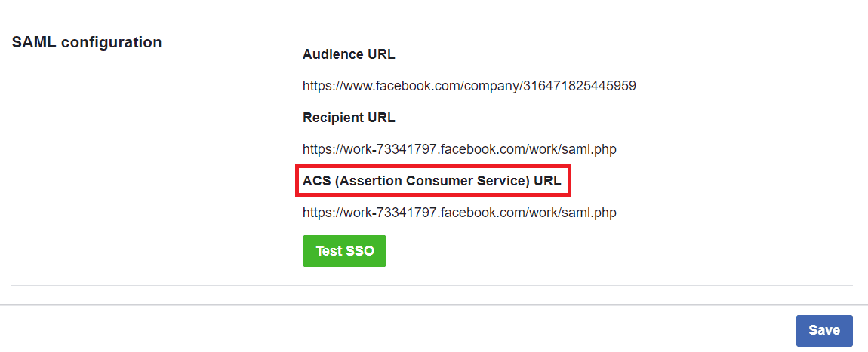
Task: Select the Recipient URL label
Action: 349,118
